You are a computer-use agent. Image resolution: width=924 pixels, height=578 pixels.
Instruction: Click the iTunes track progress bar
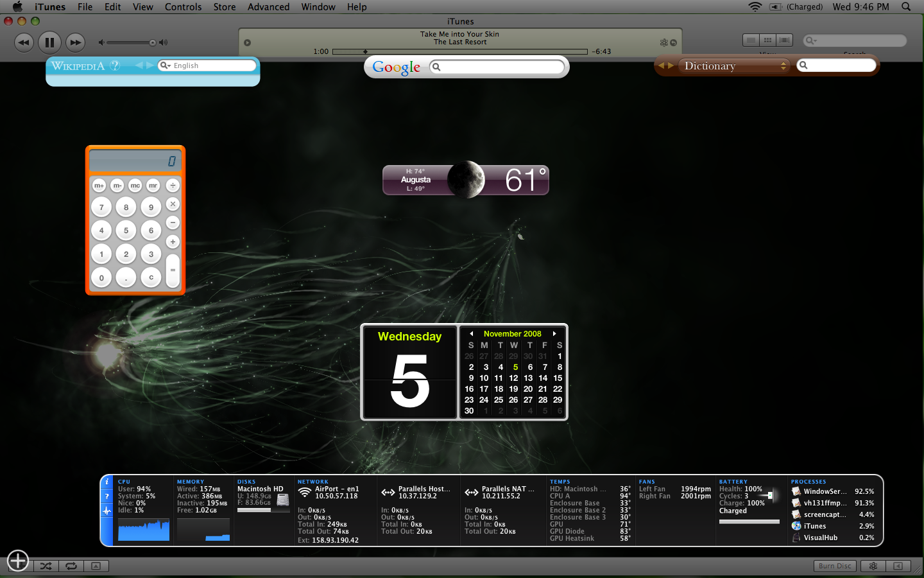click(459, 51)
